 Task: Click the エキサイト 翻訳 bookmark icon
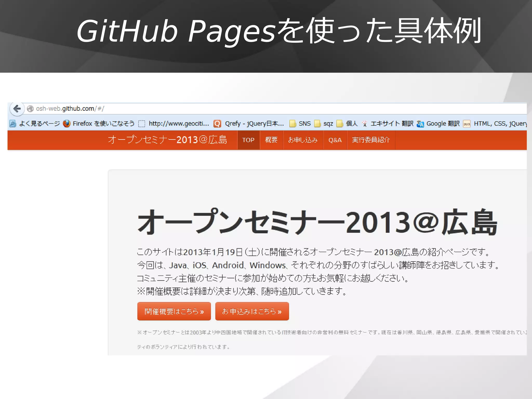(365, 124)
